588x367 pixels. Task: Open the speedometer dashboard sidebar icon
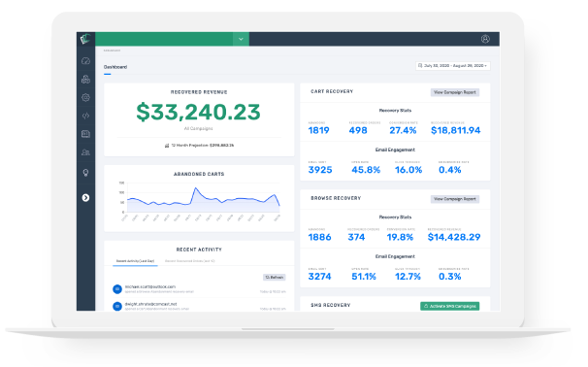tap(85, 61)
